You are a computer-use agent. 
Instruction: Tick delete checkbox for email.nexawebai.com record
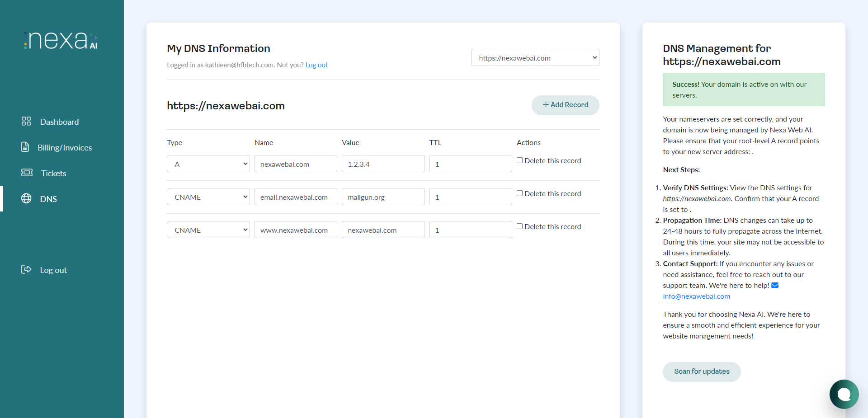click(520, 193)
